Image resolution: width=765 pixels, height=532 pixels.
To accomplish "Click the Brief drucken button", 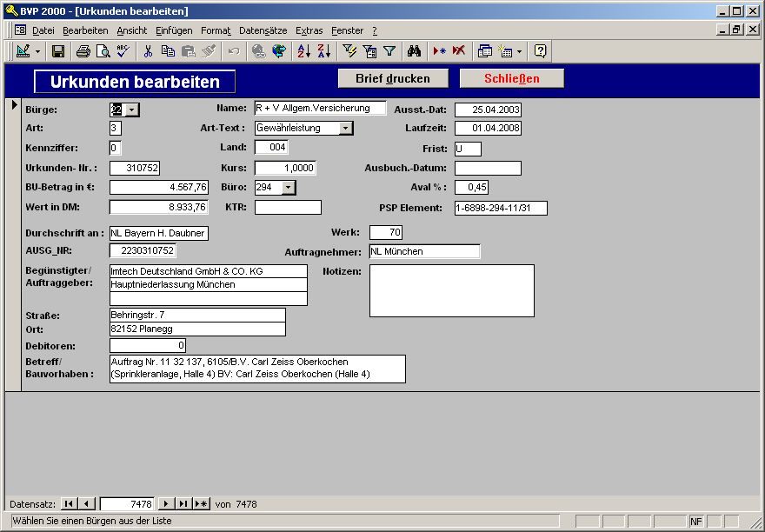I will tap(393, 78).
